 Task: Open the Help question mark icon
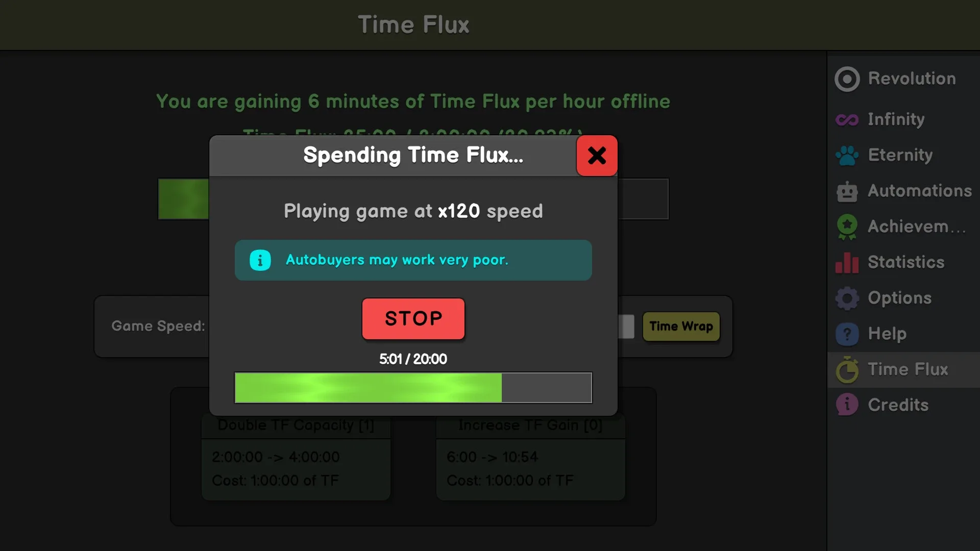coord(847,334)
